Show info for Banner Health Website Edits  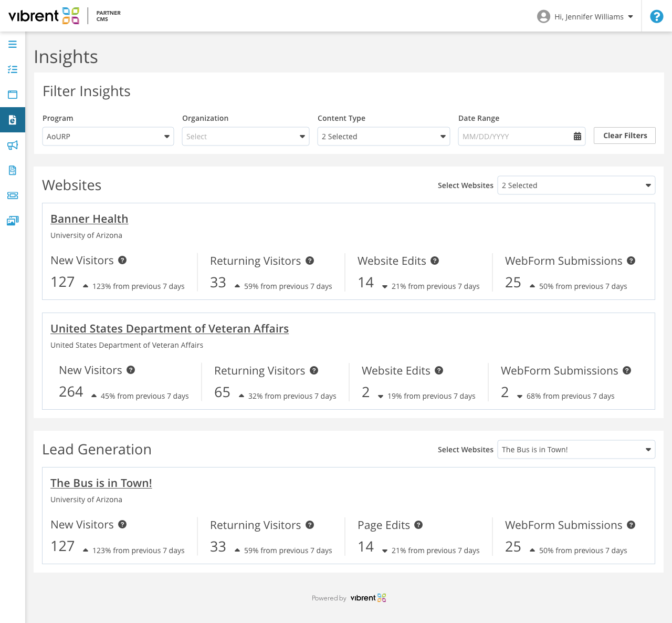pos(435,261)
